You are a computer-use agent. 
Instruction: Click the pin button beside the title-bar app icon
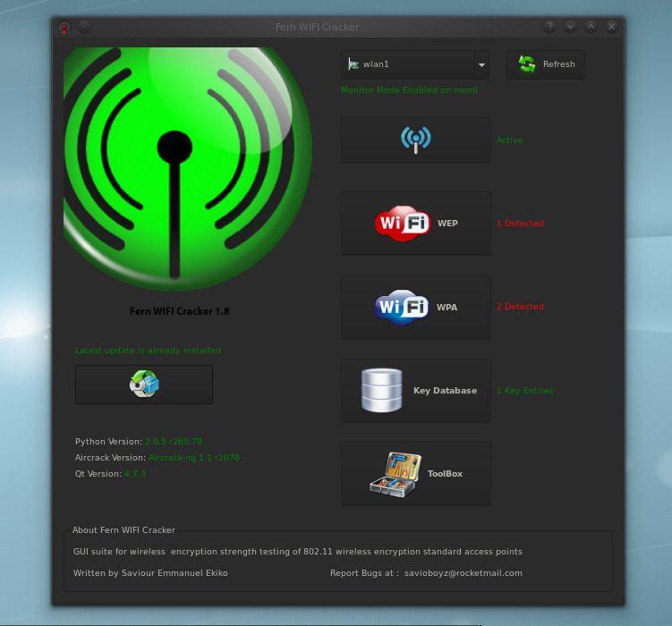pyautogui.click(x=85, y=27)
